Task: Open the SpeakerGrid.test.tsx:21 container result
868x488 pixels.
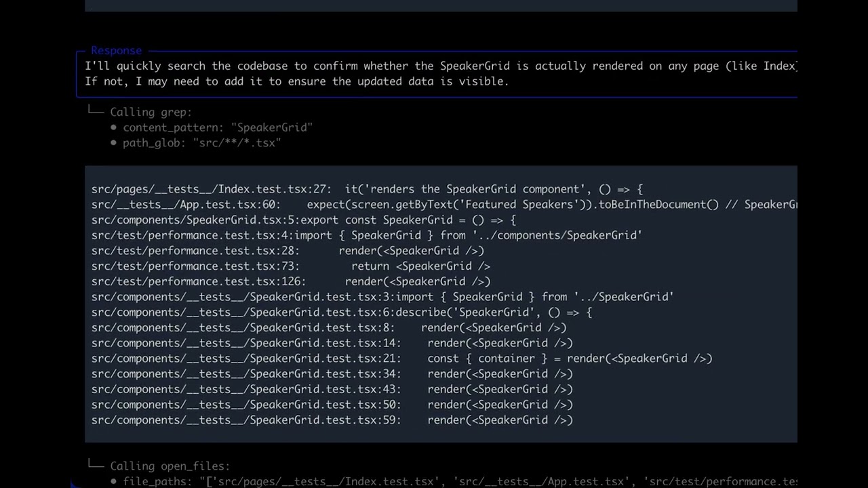Action: pos(402,359)
